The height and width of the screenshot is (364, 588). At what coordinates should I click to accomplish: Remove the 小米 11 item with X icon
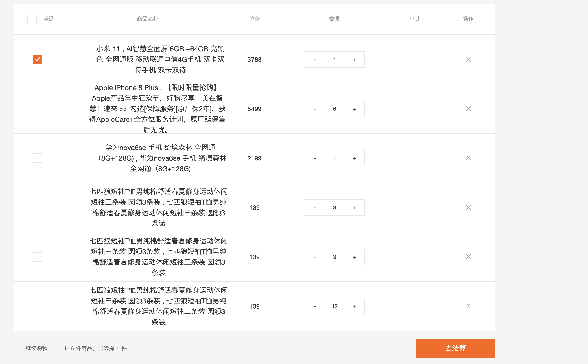click(x=468, y=59)
